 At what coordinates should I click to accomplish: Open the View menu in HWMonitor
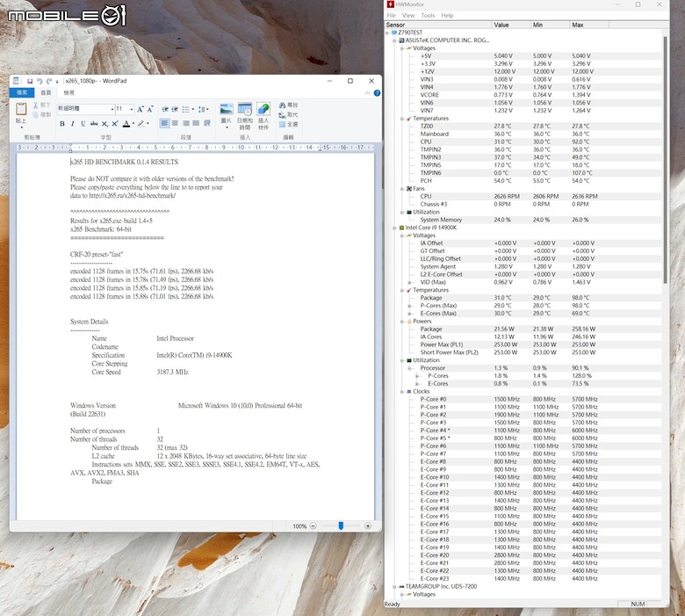408,15
